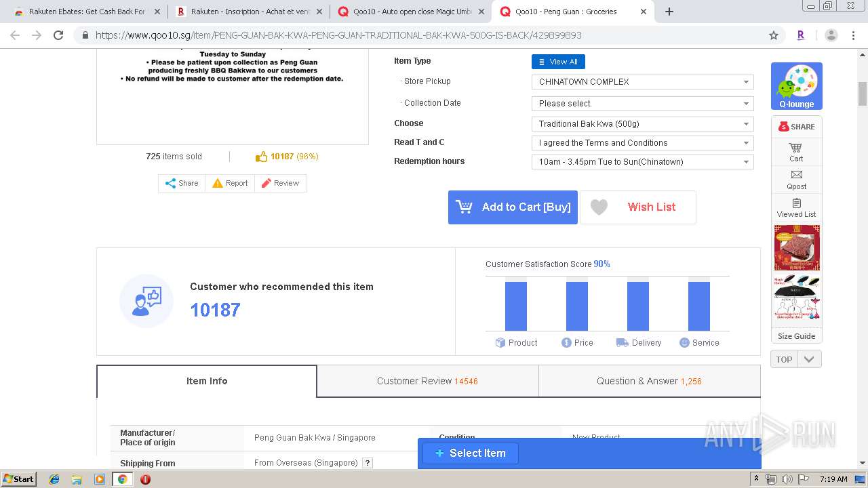Jump to page TOP button
The image size is (868, 488).
[x=784, y=359]
